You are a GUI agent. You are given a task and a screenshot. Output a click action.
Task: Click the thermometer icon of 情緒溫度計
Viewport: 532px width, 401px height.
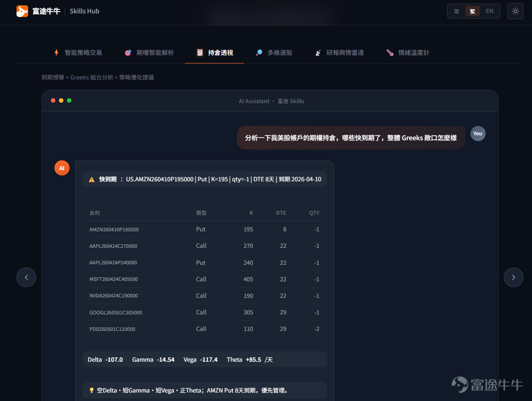click(390, 53)
